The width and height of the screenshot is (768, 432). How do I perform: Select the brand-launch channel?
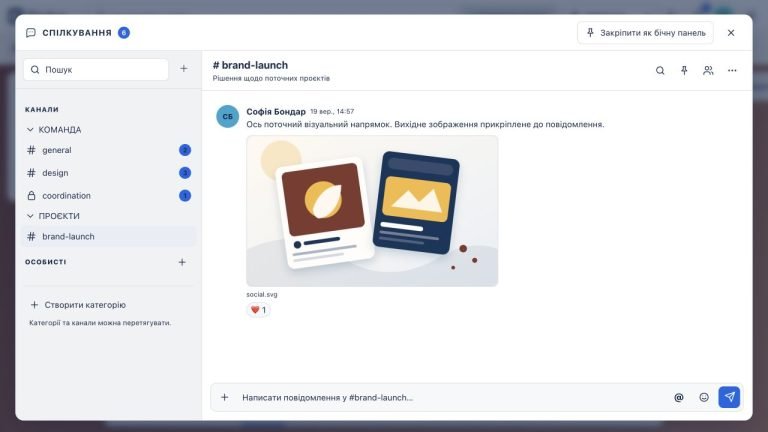point(110,236)
